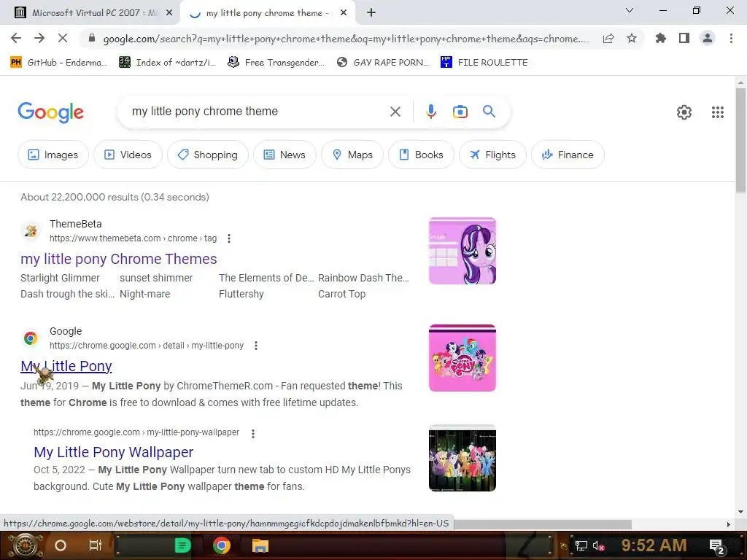This screenshot has width=747, height=560.
Task: Click the My Little Pony Wallpaper thumbnail
Action: pyautogui.click(x=462, y=458)
